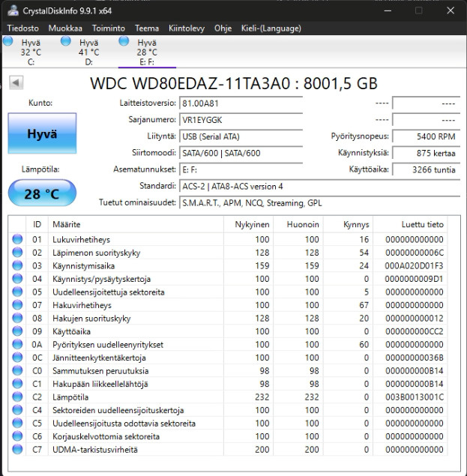This screenshot has width=467, height=476.
Task: Click status orb for 05 Uudelleensijoitettuja sektoreita
Action: click(17, 292)
